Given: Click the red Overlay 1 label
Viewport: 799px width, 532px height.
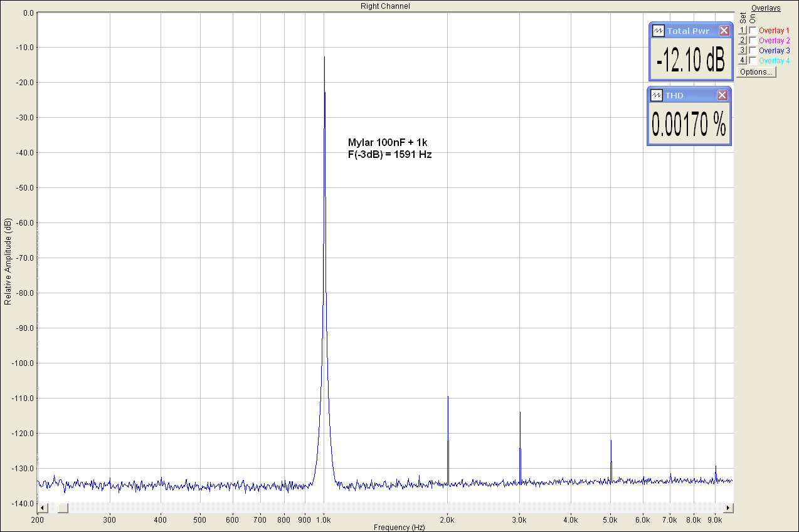Looking at the screenshot, I should (x=774, y=30).
